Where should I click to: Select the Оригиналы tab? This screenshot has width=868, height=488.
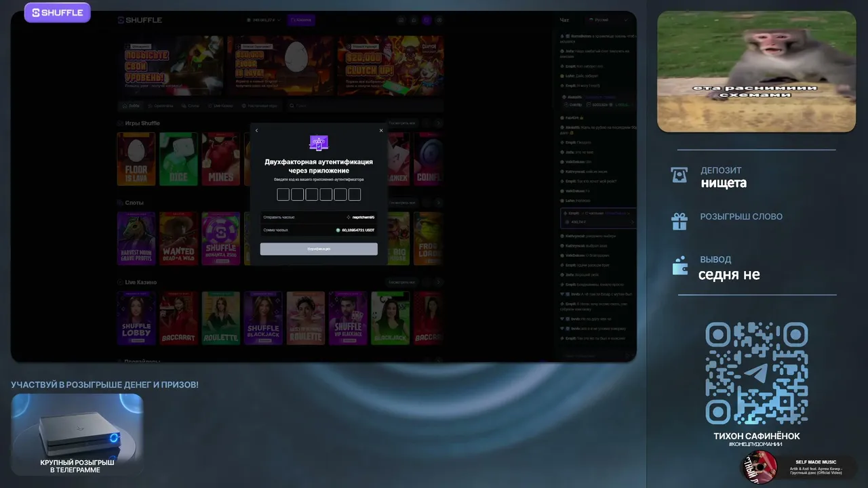click(x=161, y=106)
